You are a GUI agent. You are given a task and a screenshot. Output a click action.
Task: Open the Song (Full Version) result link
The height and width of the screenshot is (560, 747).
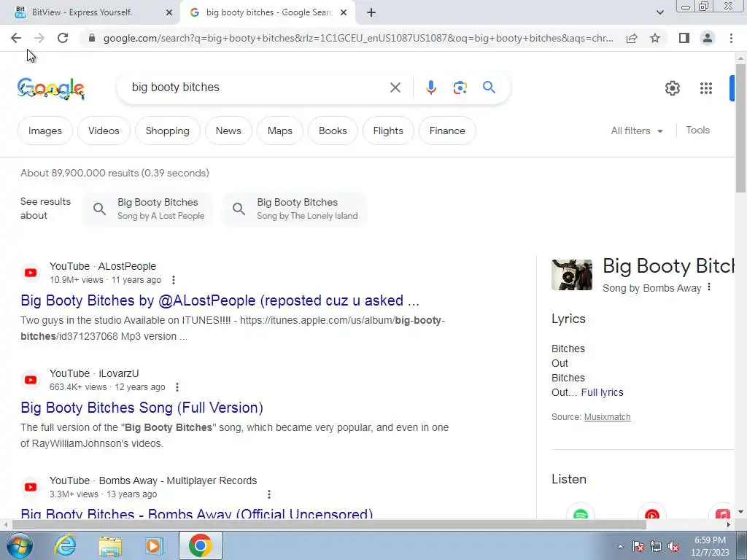pos(142,408)
